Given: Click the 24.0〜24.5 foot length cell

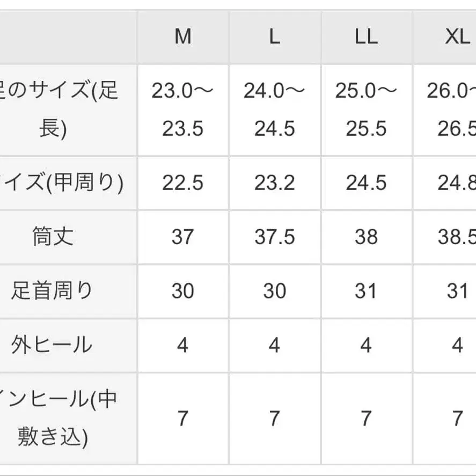Looking at the screenshot, I should tap(274, 110).
